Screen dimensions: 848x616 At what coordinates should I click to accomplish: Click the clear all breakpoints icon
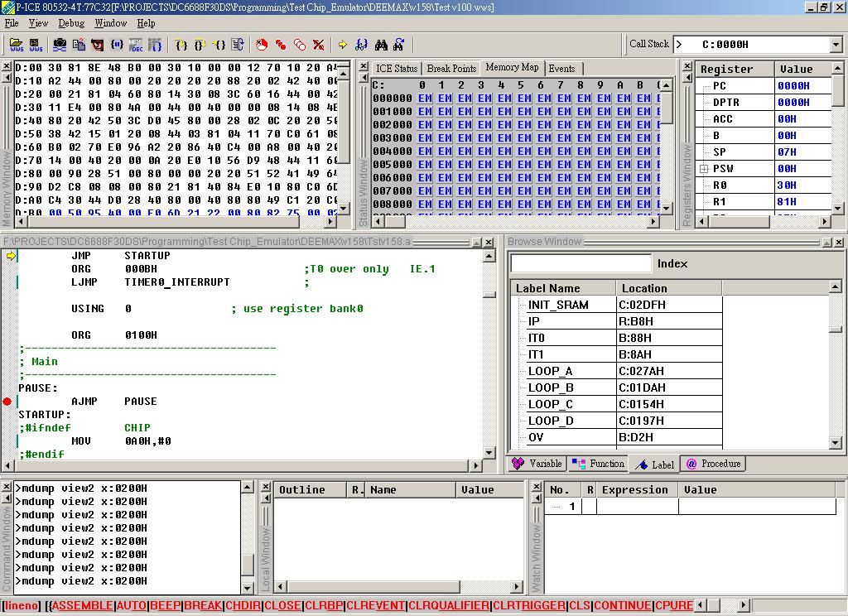click(x=319, y=45)
